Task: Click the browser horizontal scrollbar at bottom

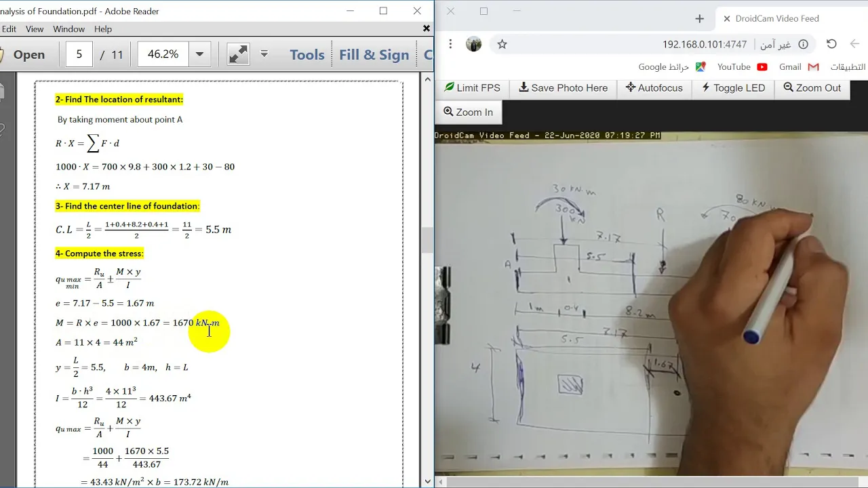Action: 651,482
